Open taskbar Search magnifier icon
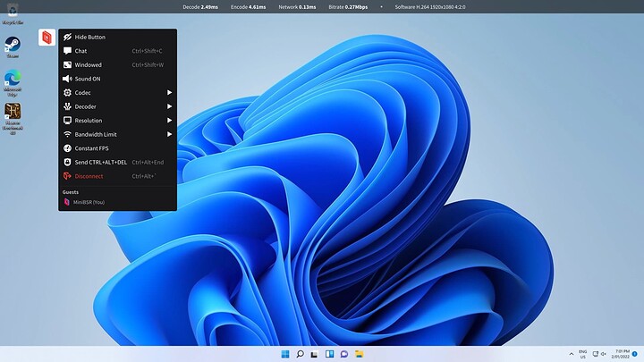 tap(300, 354)
